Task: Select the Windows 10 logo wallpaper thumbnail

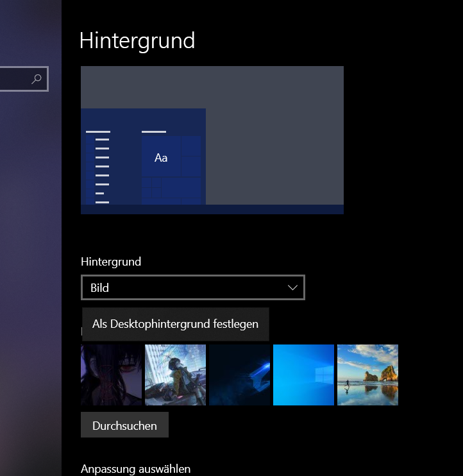Action: [303, 375]
